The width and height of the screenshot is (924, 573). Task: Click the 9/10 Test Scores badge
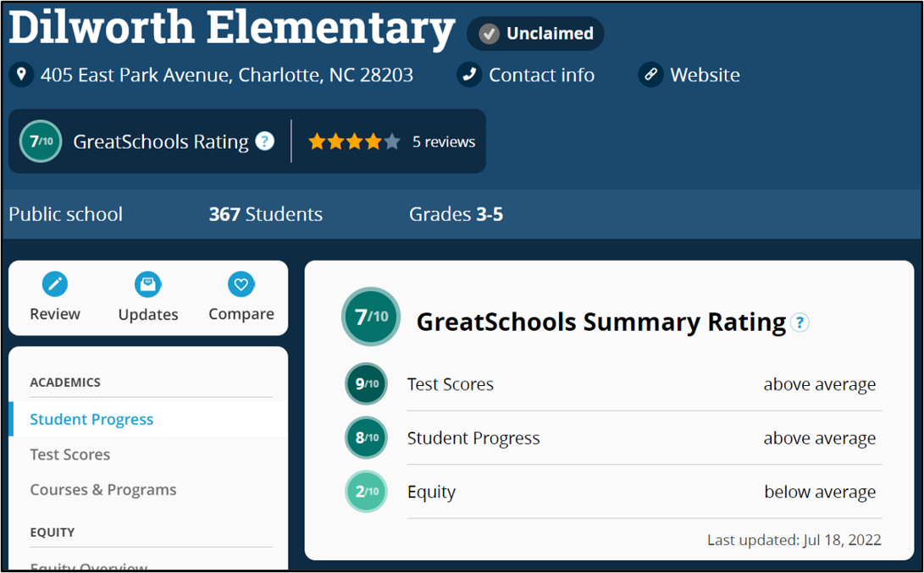coord(366,384)
